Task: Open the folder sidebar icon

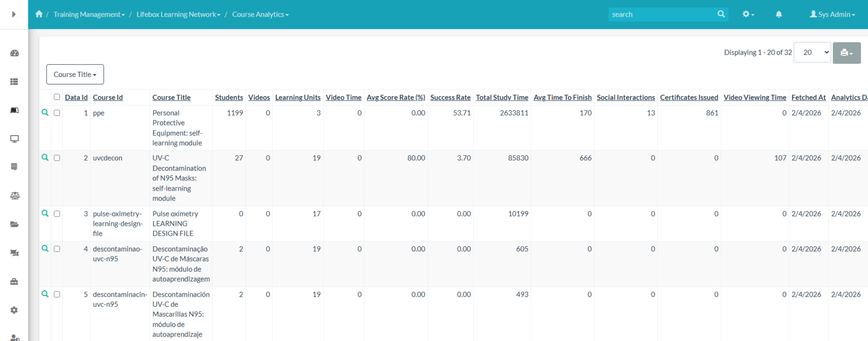Action: (14, 224)
